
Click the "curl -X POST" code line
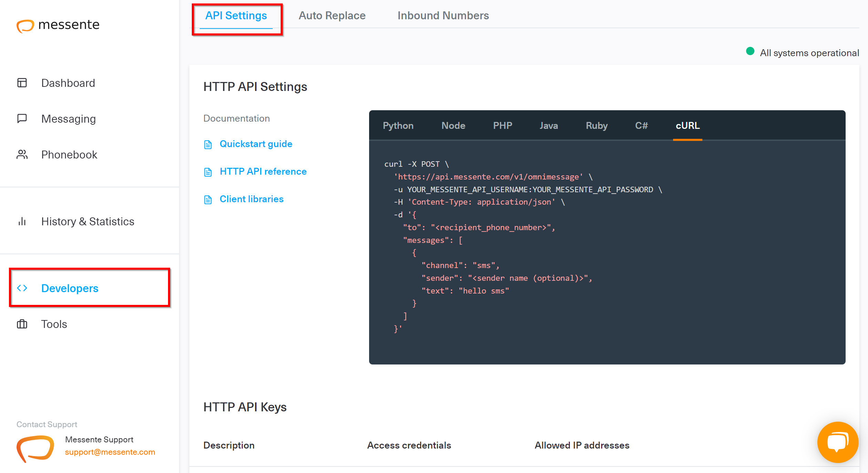point(416,164)
